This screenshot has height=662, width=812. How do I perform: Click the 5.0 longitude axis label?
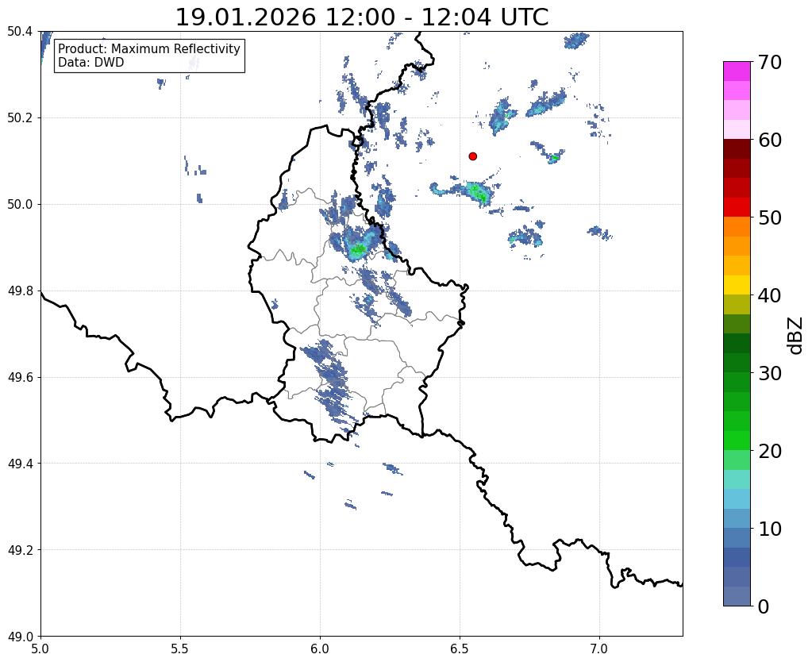point(40,649)
